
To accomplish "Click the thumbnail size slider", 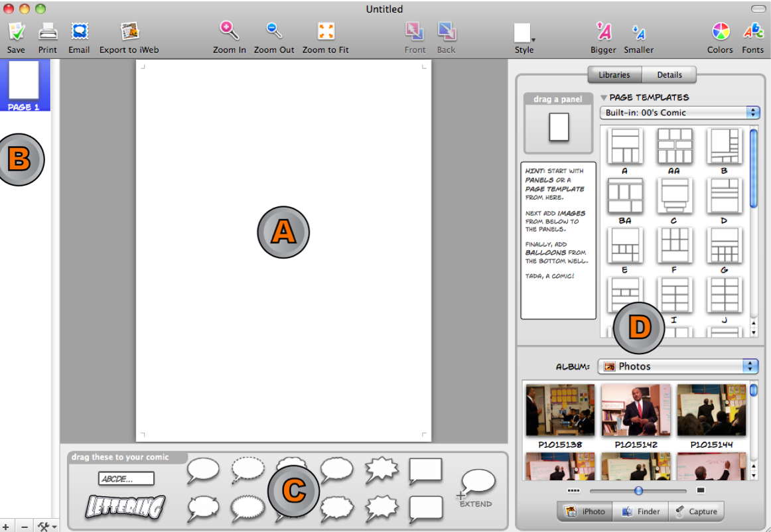I will (638, 491).
